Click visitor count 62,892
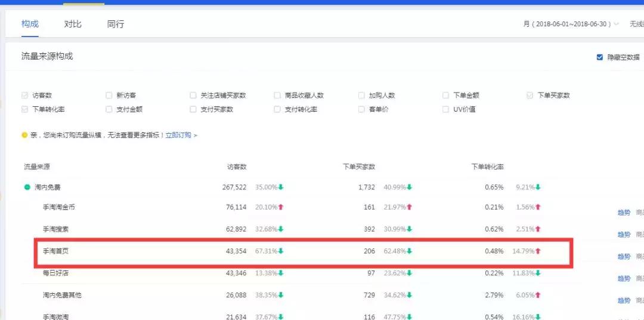This screenshot has width=644, height=320. click(236, 229)
